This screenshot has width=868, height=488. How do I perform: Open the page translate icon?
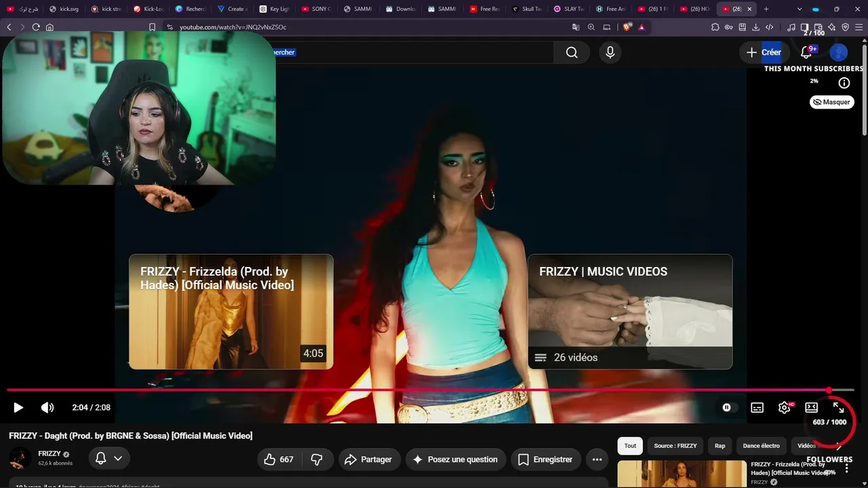(576, 27)
